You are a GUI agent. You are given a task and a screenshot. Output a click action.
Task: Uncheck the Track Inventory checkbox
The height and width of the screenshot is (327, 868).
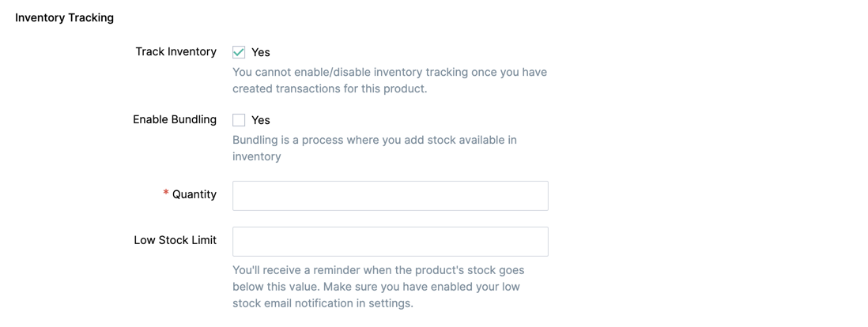(239, 52)
